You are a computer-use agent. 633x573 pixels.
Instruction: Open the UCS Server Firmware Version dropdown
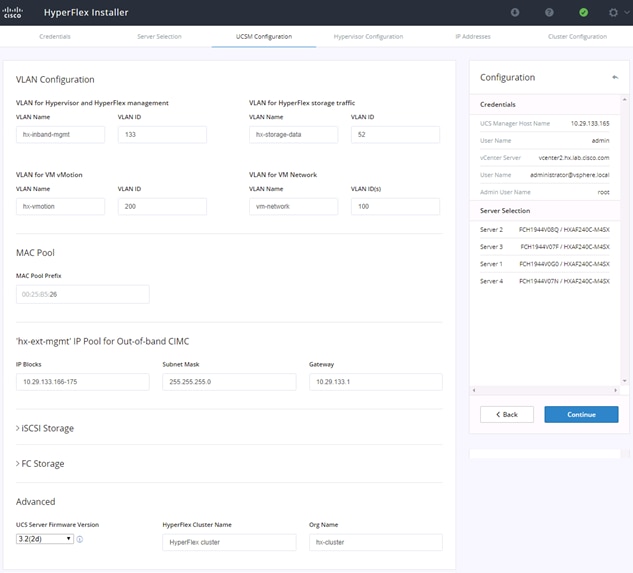pyautogui.click(x=45, y=539)
